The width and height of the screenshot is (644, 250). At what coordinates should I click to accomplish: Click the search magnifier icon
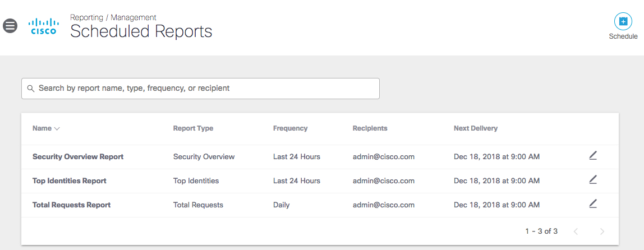(x=31, y=89)
